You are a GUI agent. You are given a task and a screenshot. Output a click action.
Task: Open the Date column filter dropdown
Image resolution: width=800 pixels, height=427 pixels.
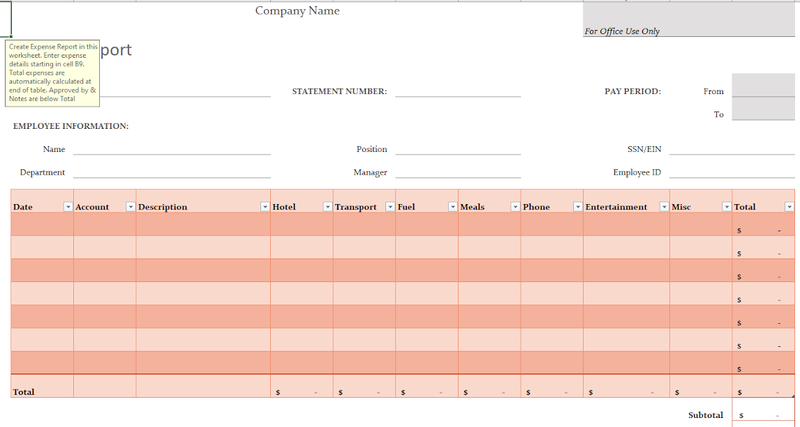68,207
